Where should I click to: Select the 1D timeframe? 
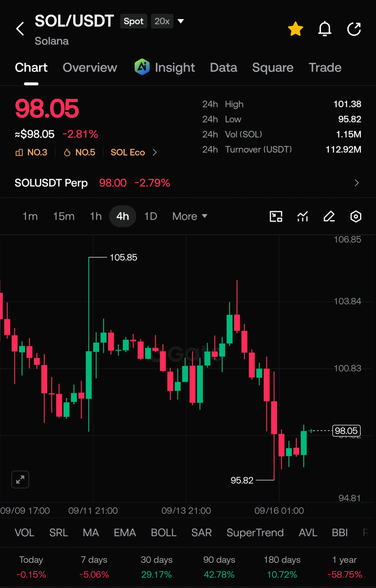coord(151,216)
